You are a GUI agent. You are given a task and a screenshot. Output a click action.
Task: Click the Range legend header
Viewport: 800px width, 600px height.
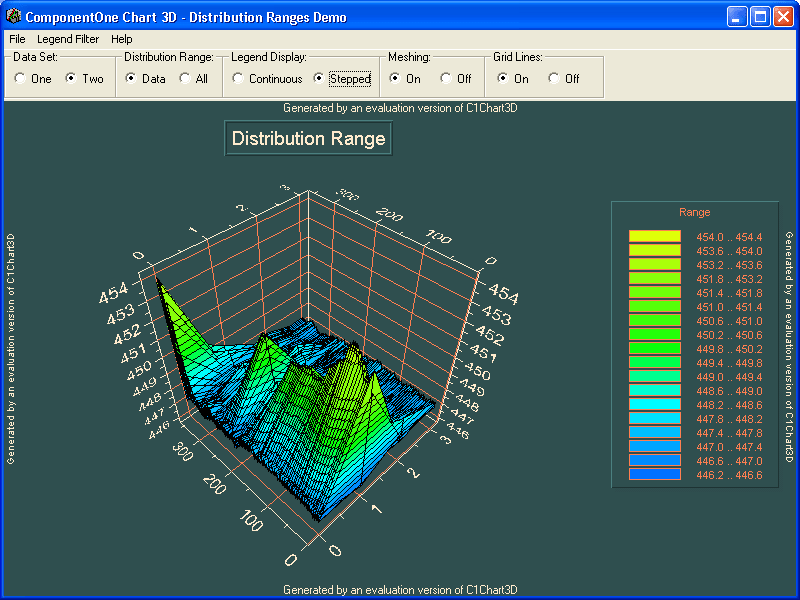[x=694, y=212]
